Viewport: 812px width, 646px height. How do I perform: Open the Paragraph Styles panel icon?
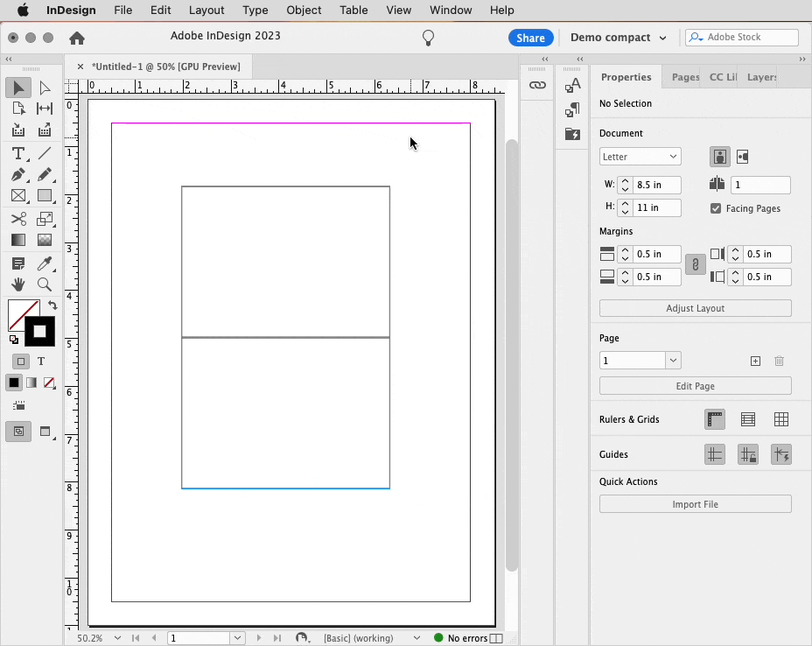573,109
